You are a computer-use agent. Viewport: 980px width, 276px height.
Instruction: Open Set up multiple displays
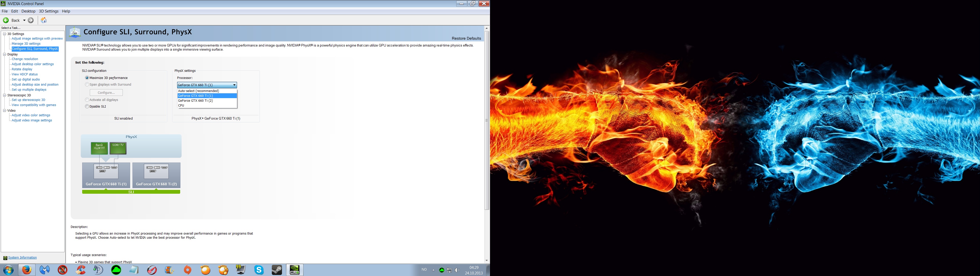(29, 90)
